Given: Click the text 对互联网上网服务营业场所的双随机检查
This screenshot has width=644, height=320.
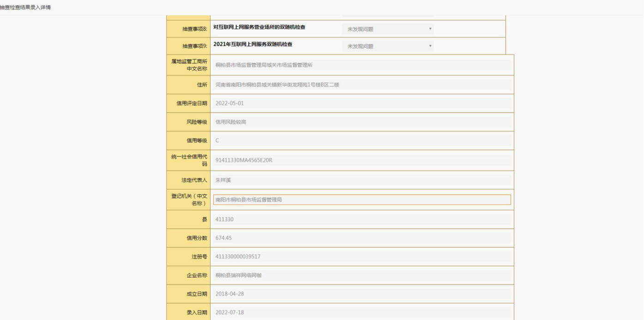Looking at the screenshot, I should coord(259,27).
